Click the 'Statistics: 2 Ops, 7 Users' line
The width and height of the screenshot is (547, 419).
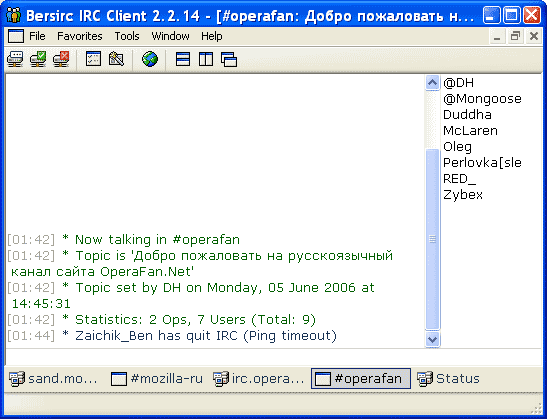(162, 320)
